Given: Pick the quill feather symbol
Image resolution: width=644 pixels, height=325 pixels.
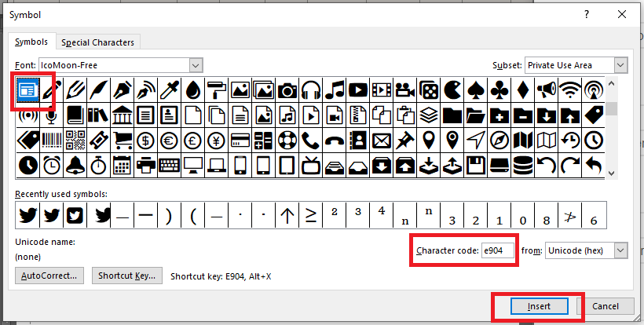Looking at the screenshot, I should [99, 89].
